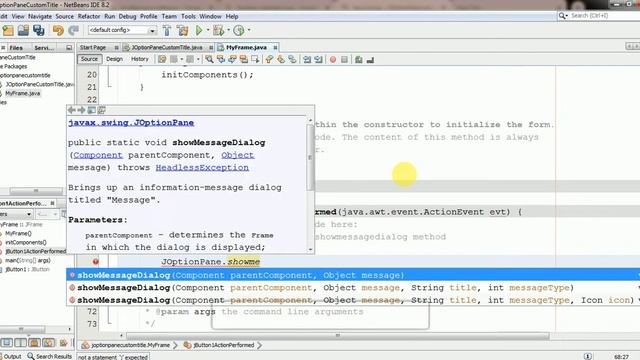Click the Toggle Rectangular Selection icon
The width and height of the screenshot is (640, 360).
tap(255, 60)
